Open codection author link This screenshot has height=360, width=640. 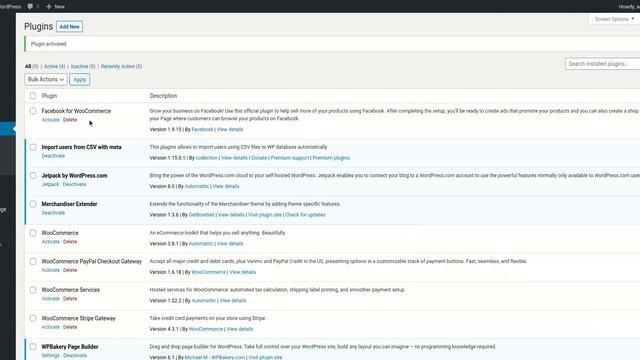pyautogui.click(x=207, y=158)
